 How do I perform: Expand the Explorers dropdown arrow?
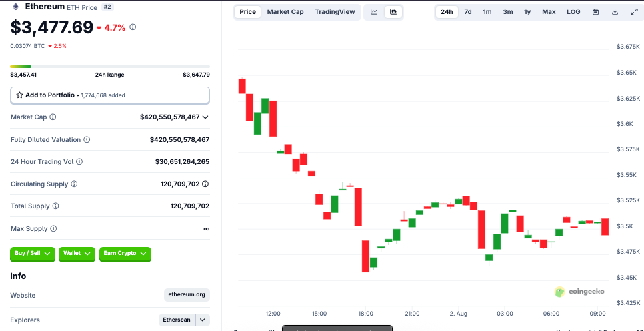click(x=203, y=320)
